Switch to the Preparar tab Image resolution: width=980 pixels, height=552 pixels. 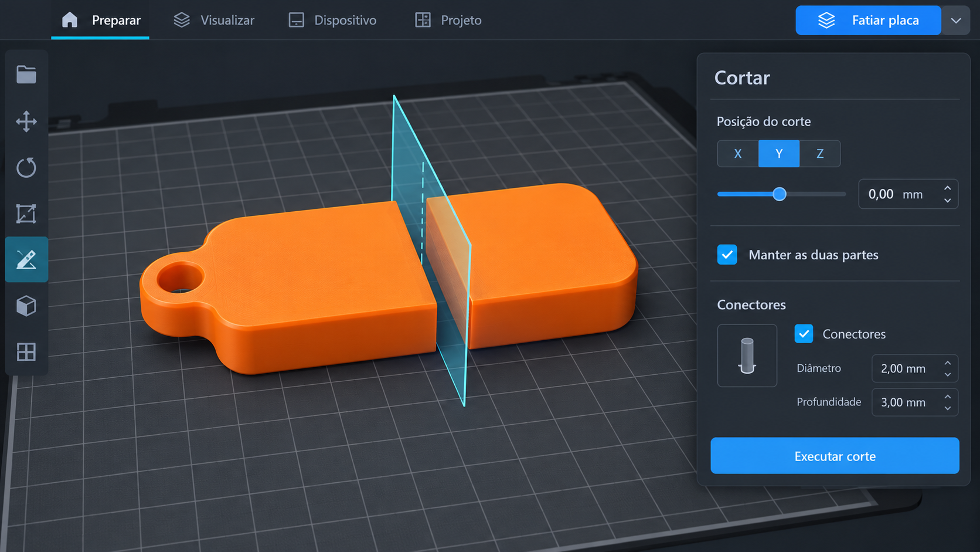click(x=100, y=20)
